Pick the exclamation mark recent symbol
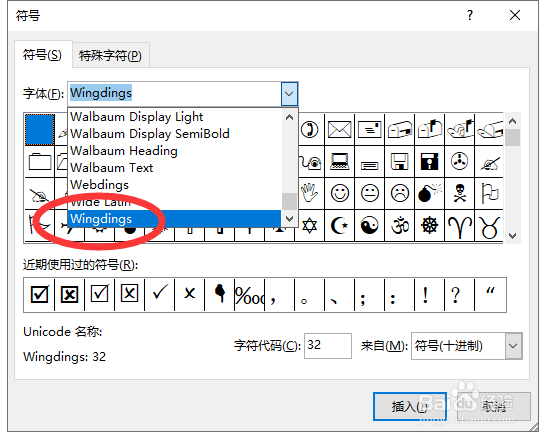This screenshot has height=439, width=546. [x=429, y=295]
